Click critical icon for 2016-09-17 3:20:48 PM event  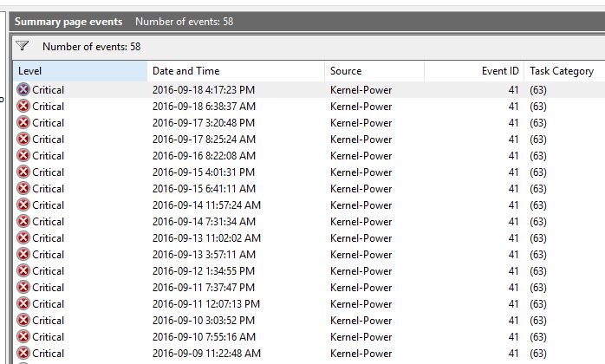[x=23, y=123]
